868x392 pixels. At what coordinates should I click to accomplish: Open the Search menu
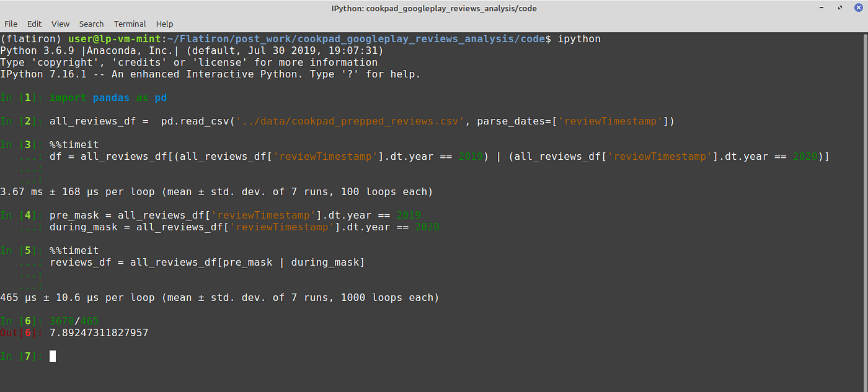pos(91,24)
